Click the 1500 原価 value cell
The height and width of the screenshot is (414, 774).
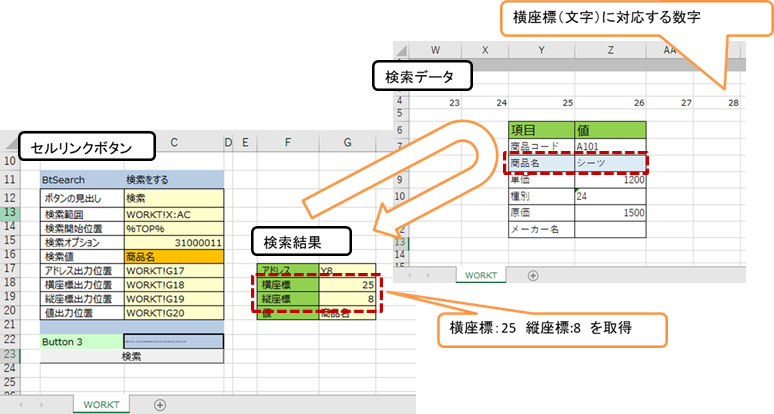[610, 213]
